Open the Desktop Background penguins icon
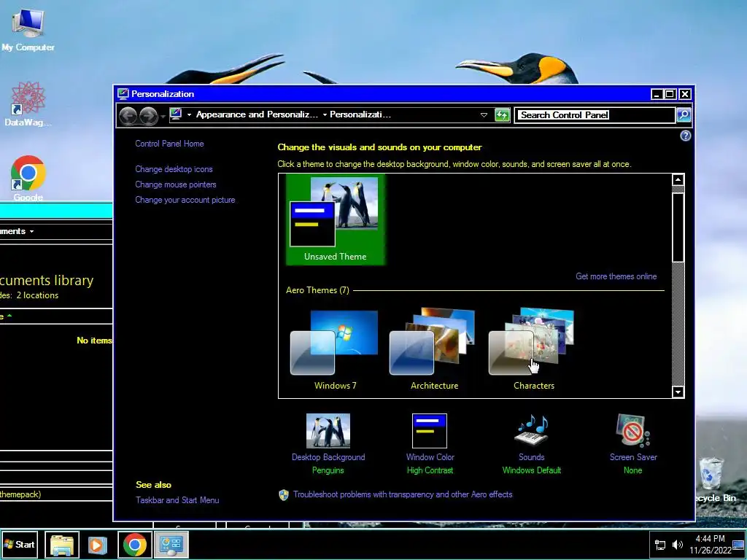747x560 pixels. point(328,430)
